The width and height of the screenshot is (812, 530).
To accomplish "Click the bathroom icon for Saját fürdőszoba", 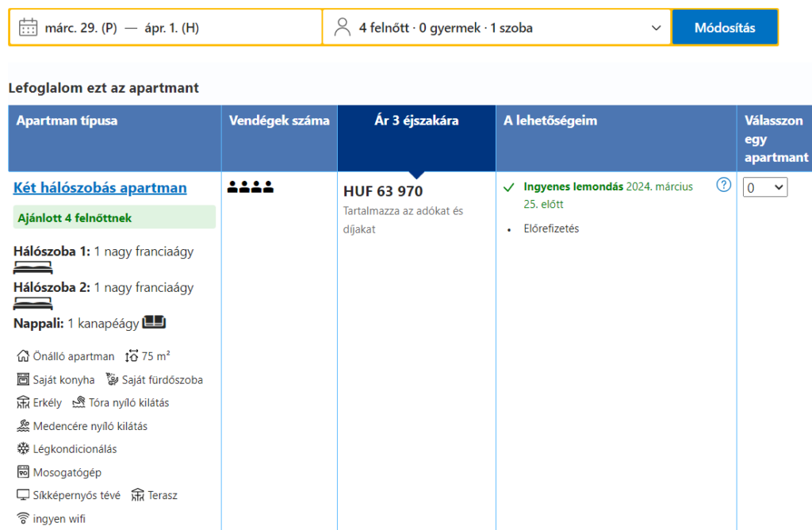I will click(112, 379).
